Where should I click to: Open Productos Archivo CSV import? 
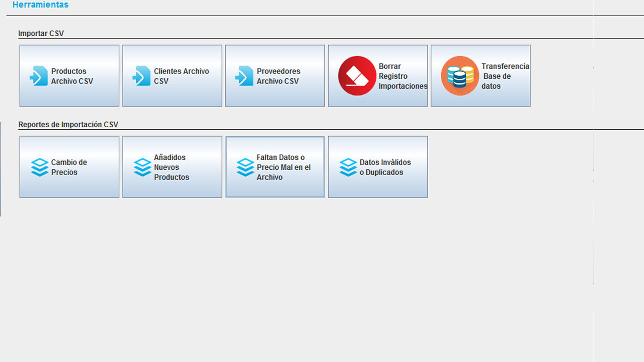(72, 76)
